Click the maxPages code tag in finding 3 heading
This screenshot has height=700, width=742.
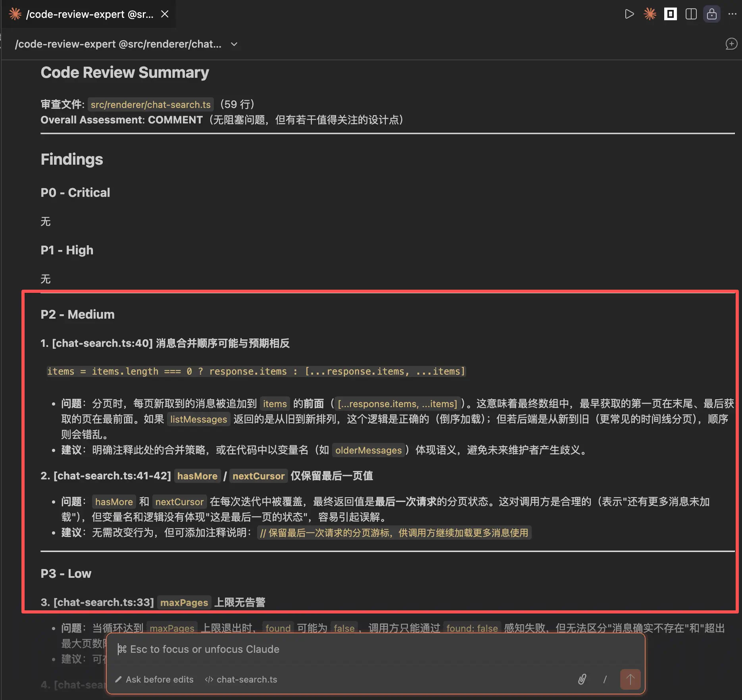pos(184,602)
